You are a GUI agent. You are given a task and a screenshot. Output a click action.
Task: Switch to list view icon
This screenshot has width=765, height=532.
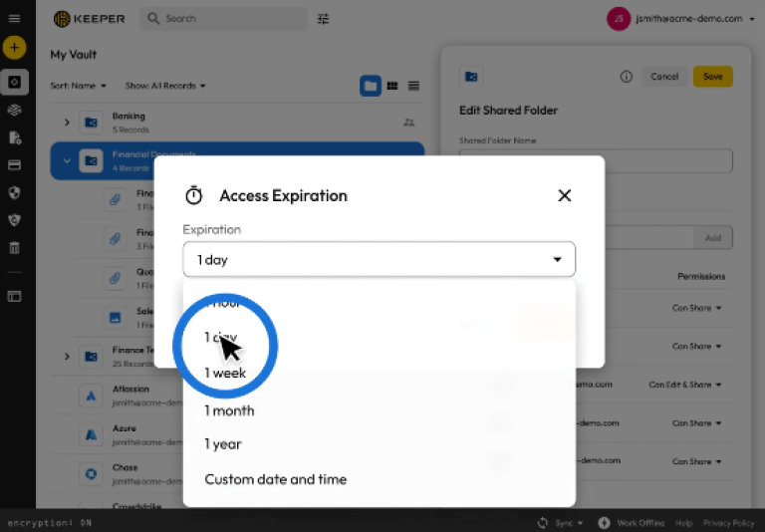413,87
